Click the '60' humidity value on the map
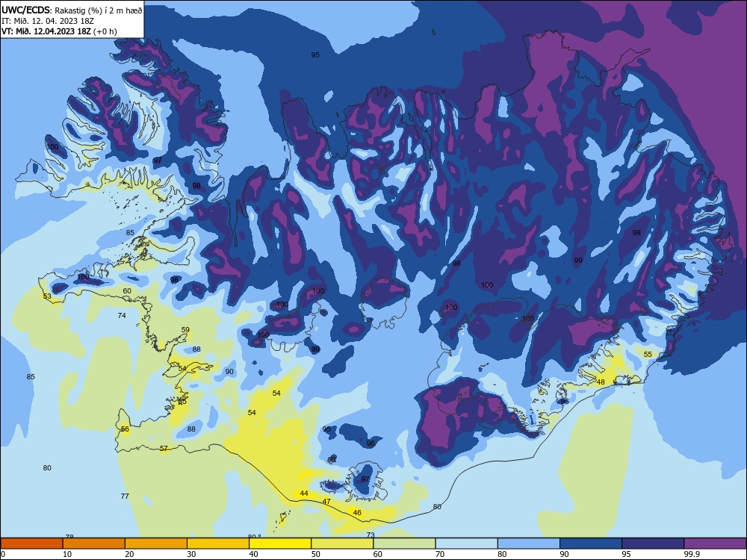The width and height of the screenshot is (747, 560). click(127, 291)
